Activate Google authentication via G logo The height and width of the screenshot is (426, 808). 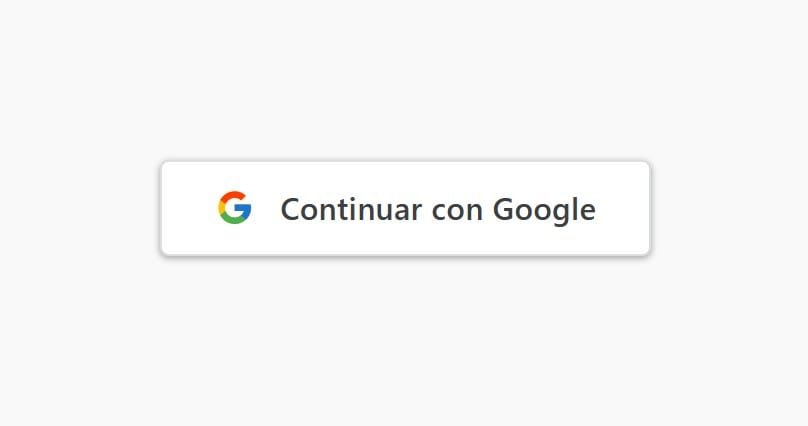tap(234, 208)
